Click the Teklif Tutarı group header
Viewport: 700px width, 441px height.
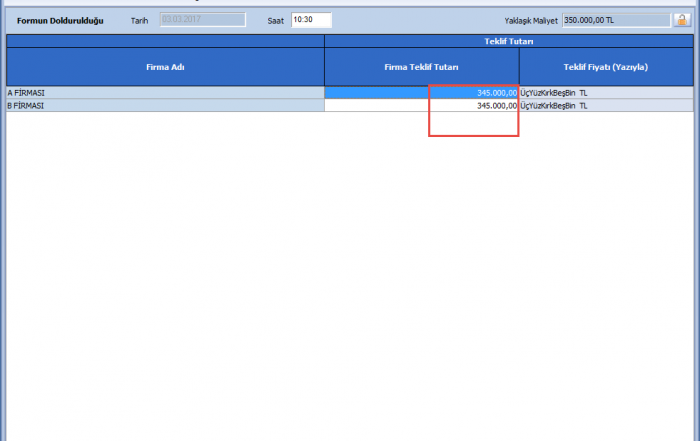click(x=507, y=41)
